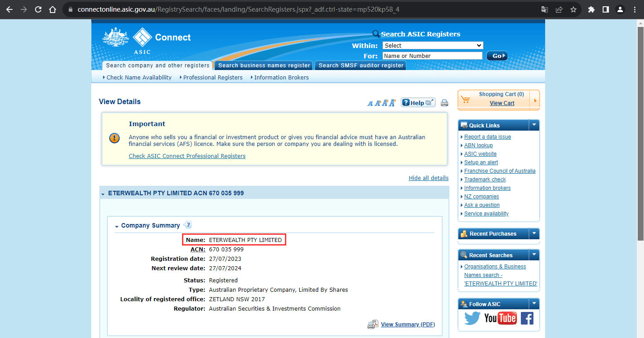Select the smallest text size icon
Image resolution: width=644 pixels, height=338 pixels.
click(x=370, y=104)
